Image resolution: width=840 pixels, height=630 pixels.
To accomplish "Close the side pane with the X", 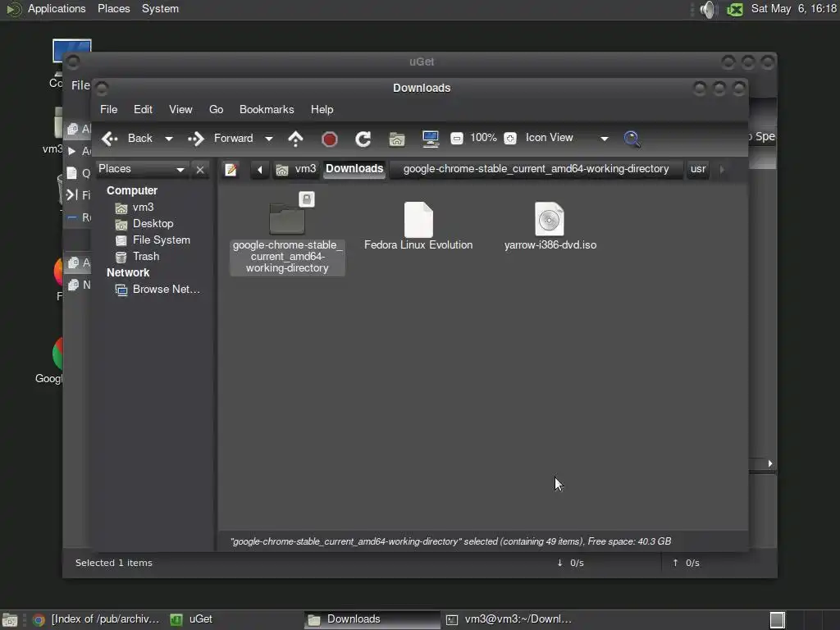I will (200, 170).
